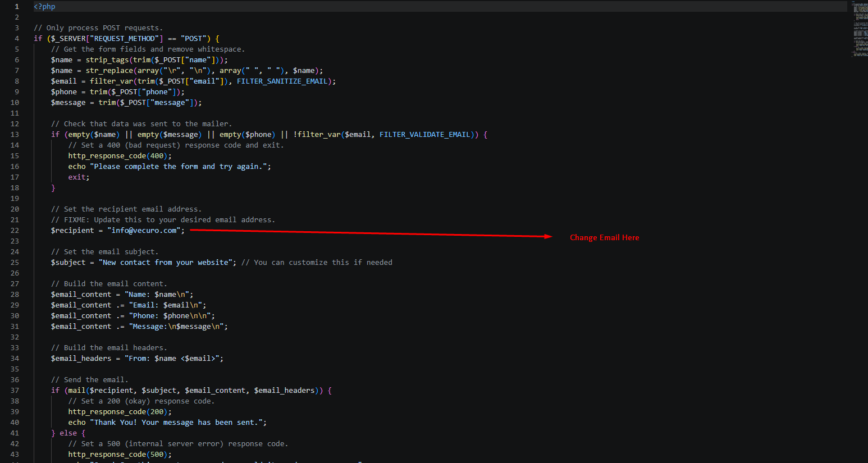Click line number 22 in the gutter
Image resolution: width=868 pixels, height=463 pixels.
click(15, 231)
